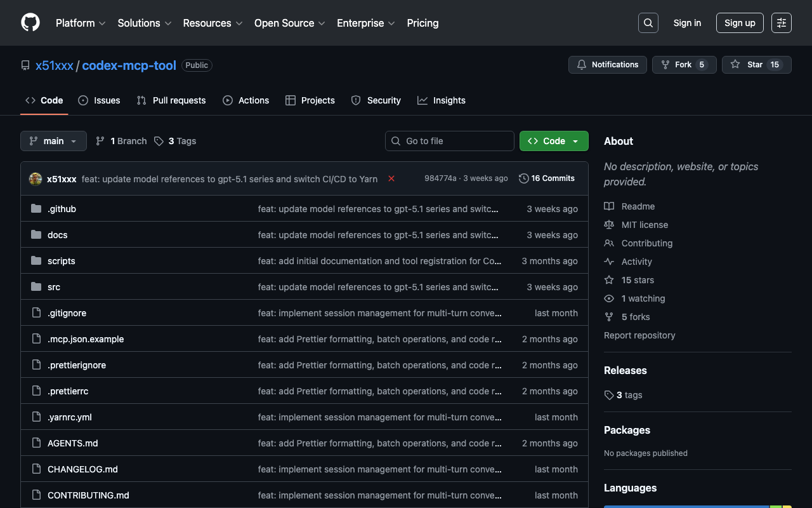Click the Sign up button
The width and height of the screenshot is (812, 508).
pos(739,23)
